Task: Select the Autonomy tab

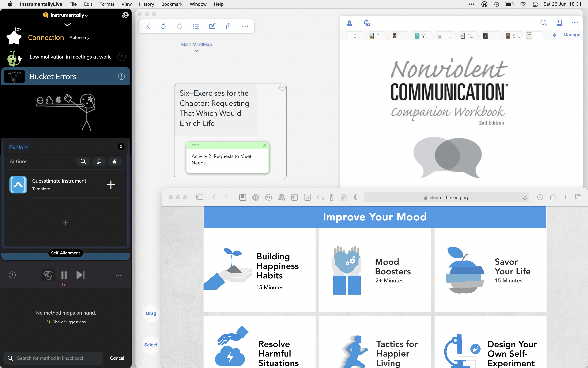Action: (79, 38)
